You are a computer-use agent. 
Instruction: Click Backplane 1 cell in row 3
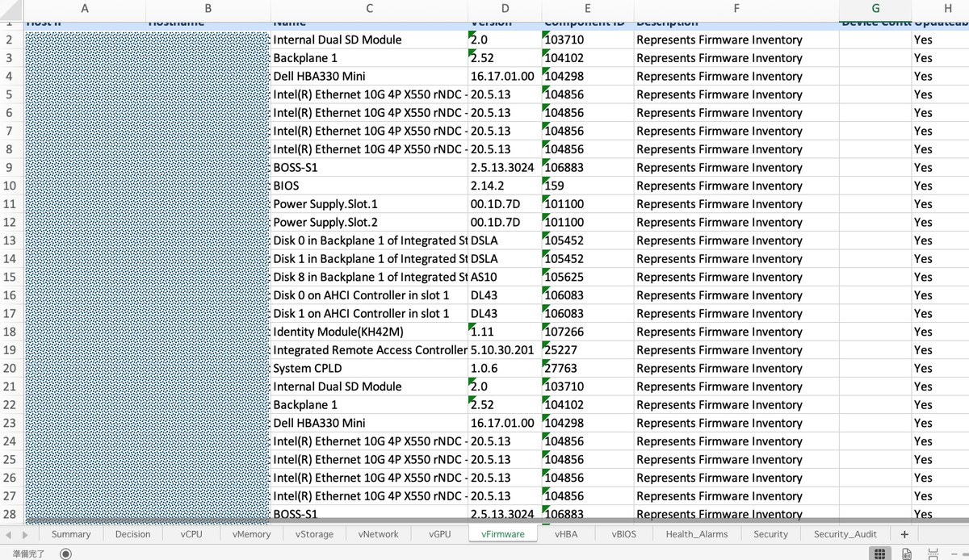point(369,58)
